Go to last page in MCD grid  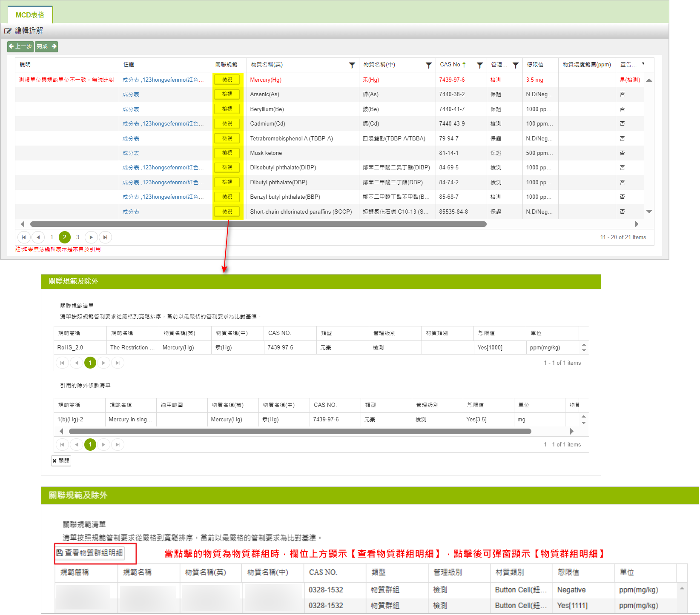(105, 237)
